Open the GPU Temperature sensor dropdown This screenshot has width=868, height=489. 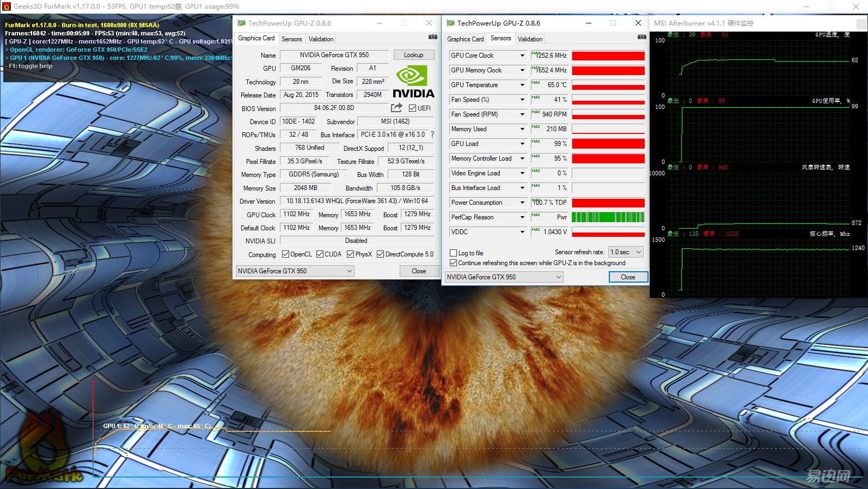click(x=522, y=85)
